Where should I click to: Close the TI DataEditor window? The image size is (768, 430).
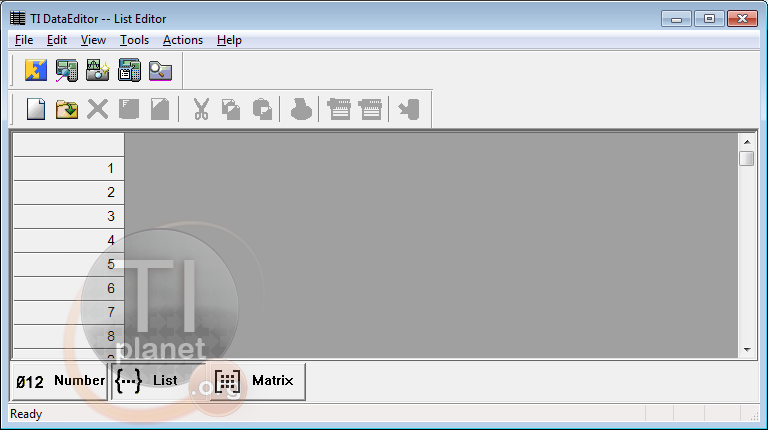coord(743,19)
